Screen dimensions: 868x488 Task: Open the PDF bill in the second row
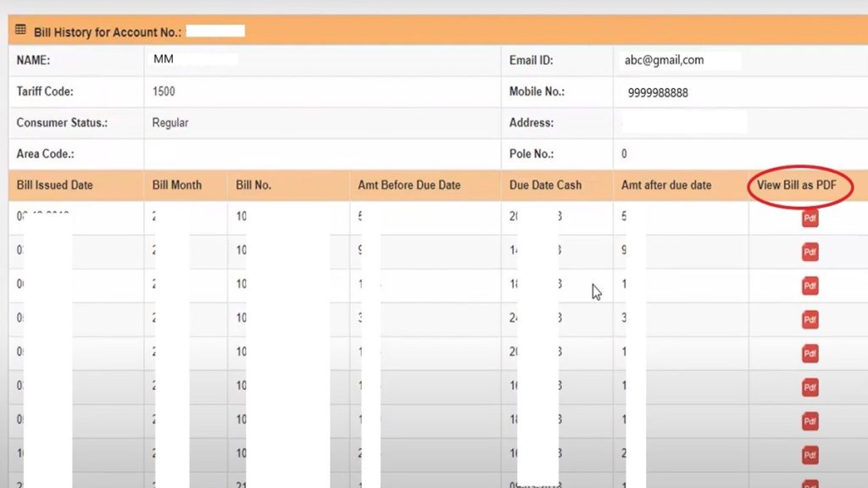coord(810,252)
